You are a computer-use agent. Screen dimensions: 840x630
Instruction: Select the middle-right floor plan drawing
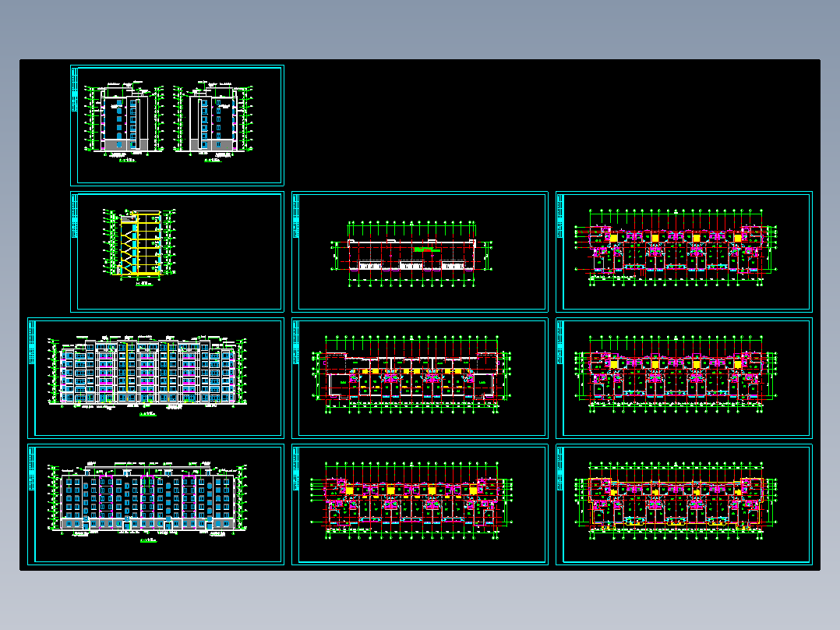point(684,377)
